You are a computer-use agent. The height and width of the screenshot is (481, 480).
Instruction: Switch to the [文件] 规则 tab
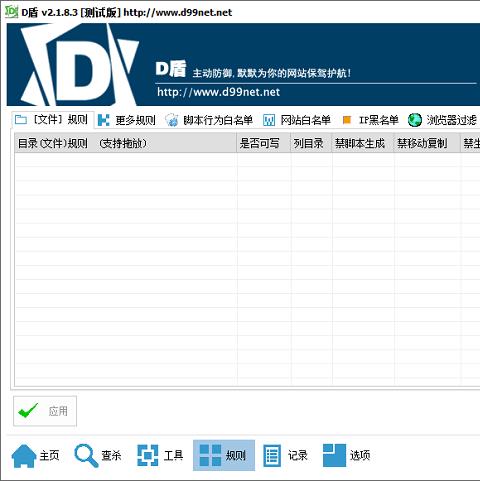pos(52,120)
